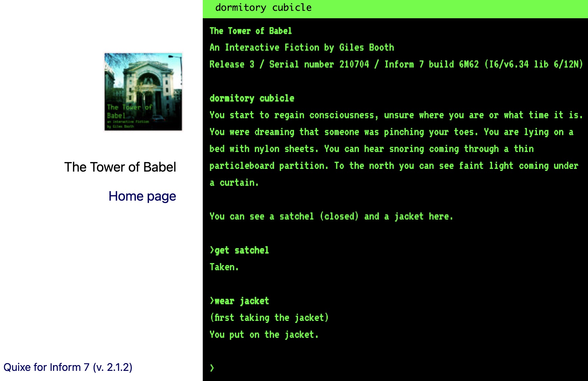Click the game title in the story text
This screenshot has height=381, width=588.
coord(250,31)
